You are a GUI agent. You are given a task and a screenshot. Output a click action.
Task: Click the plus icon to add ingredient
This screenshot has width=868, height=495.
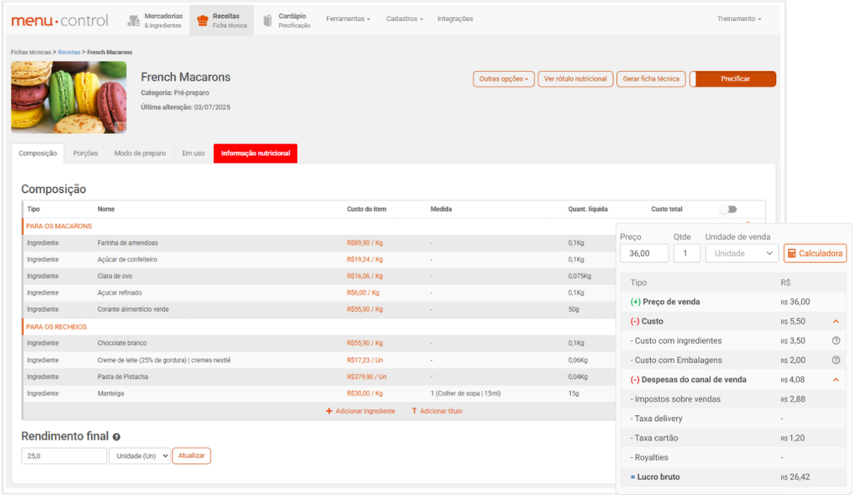coord(329,411)
